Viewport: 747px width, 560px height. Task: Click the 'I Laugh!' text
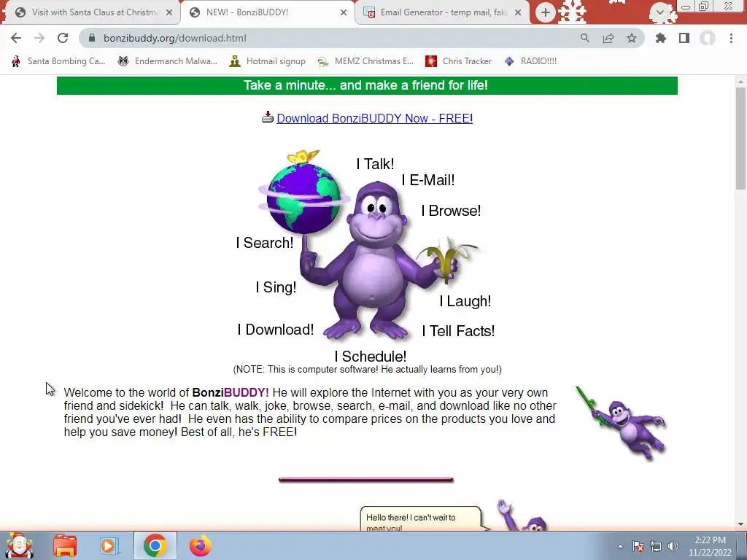pos(465,301)
